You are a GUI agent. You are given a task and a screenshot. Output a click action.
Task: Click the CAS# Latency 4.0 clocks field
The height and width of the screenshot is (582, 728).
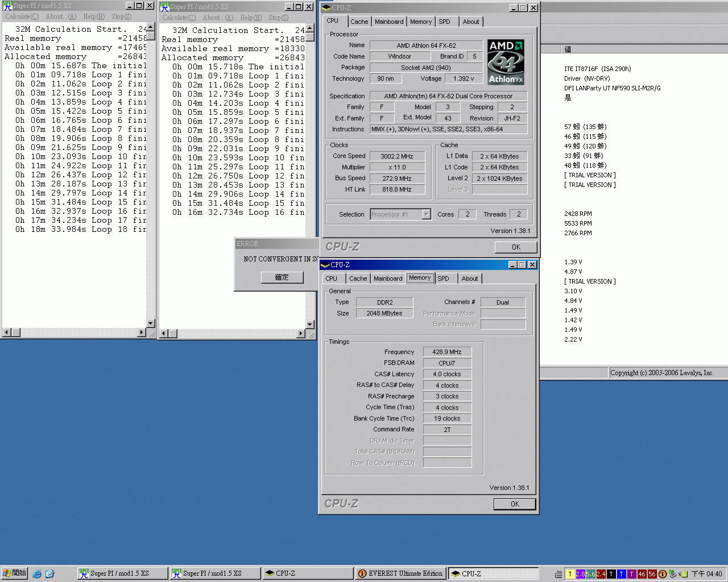point(447,374)
